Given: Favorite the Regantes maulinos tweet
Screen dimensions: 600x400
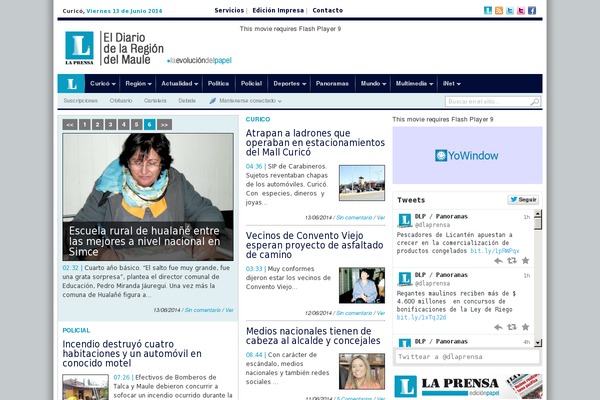Looking at the screenshot, I should (525, 327).
